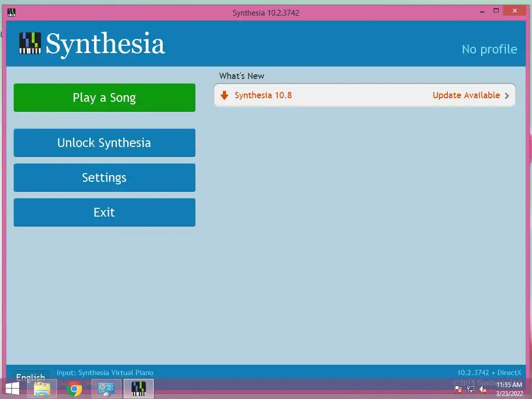Click the orange download arrow icon
Image resolution: width=532 pixels, height=399 pixels.
click(x=224, y=96)
